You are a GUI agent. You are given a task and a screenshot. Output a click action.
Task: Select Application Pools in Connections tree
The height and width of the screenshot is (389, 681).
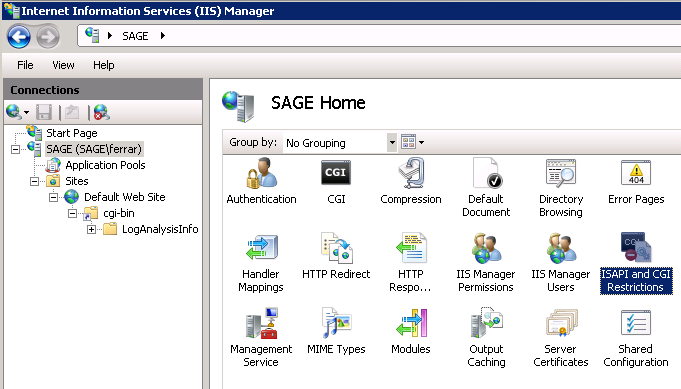[x=105, y=165]
